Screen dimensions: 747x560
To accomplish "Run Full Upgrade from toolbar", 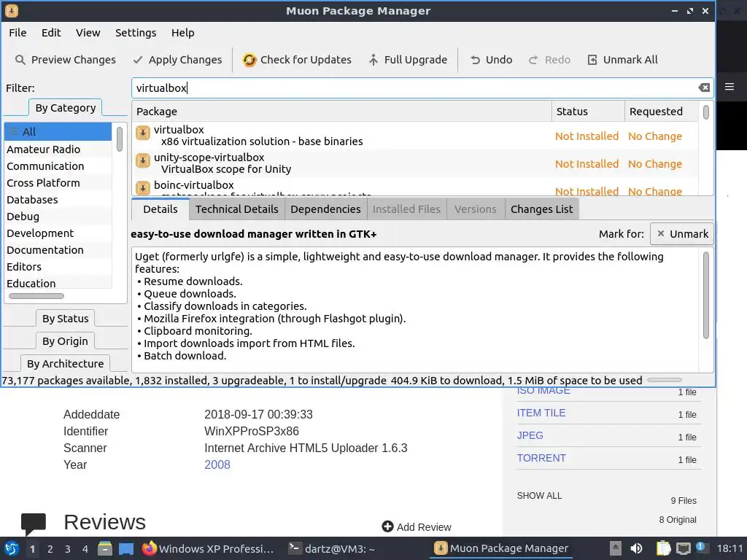I will coord(409,60).
